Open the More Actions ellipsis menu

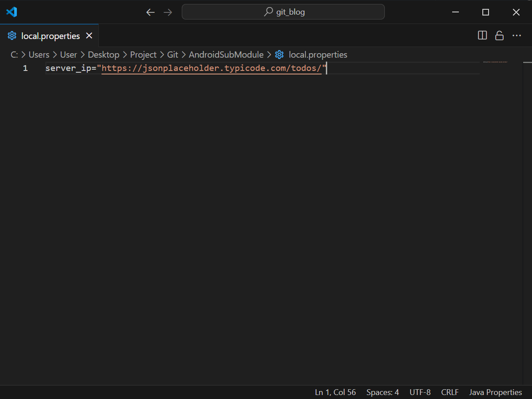[516, 35]
